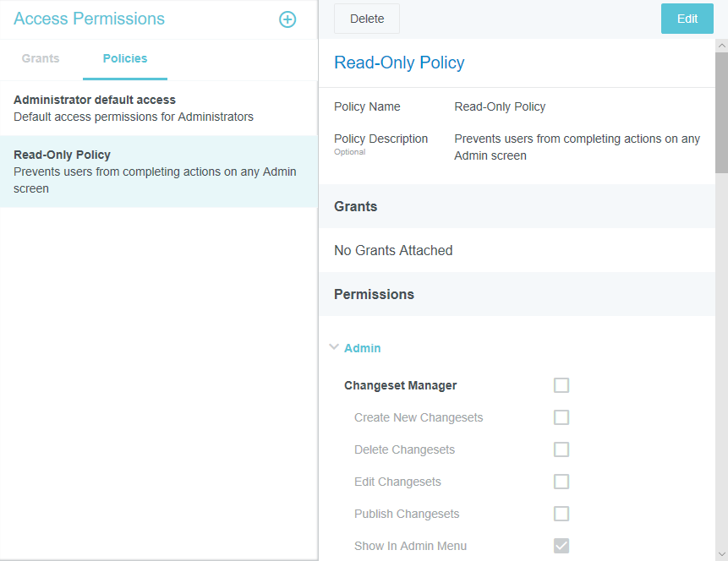Click the Admin section label
Viewport: 728px width, 561px height.
tap(362, 348)
